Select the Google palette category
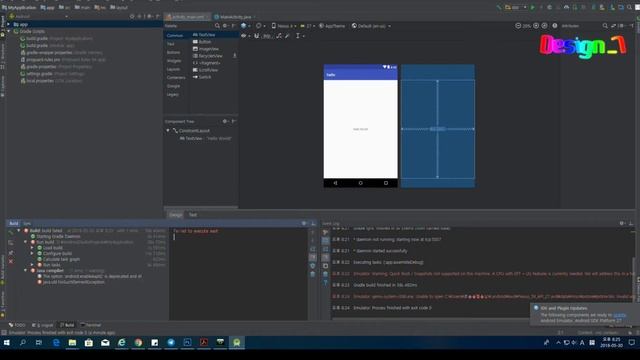Screen dimensions: 640x360 pos(173,86)
